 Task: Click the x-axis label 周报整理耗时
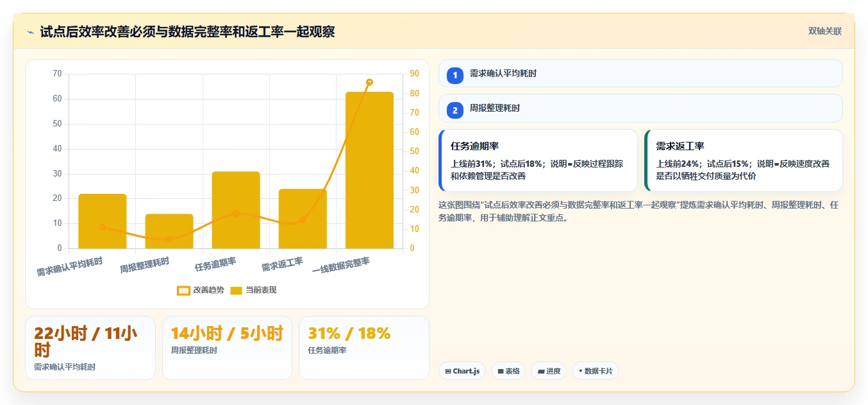[145, 265]
